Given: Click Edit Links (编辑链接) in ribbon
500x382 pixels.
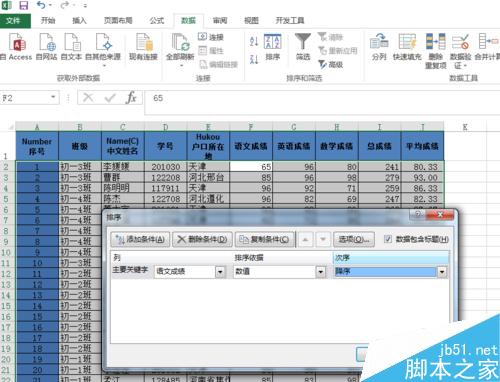Looking at the screenshot, I should (218, 64).
